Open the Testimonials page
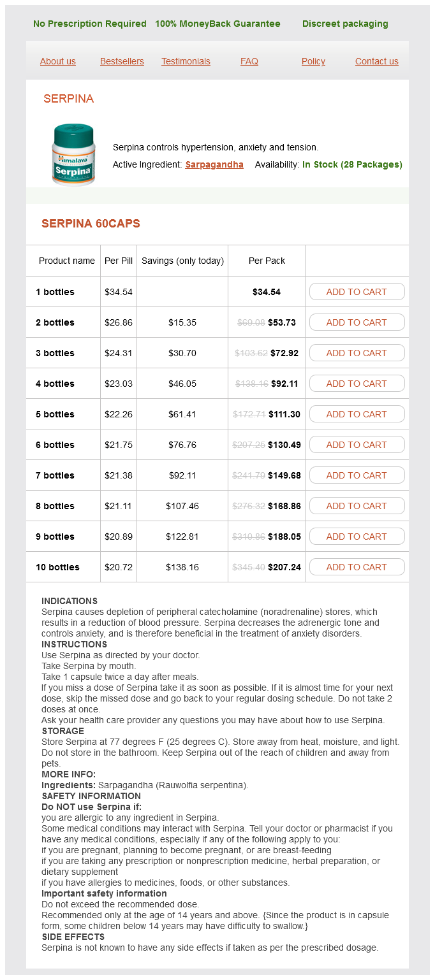Image resolution: width=435 pixels, height=980 pixels. (x=186, y=61)
